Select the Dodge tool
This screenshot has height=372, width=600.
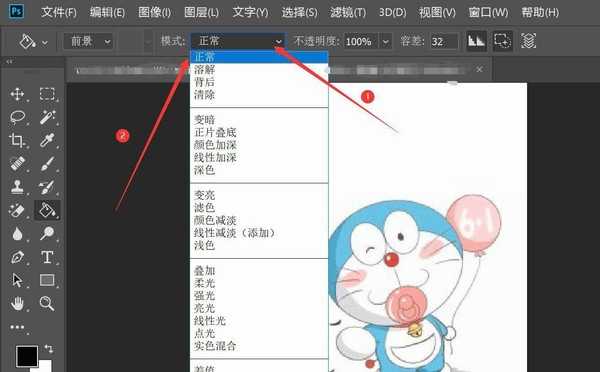coord(47,233)
